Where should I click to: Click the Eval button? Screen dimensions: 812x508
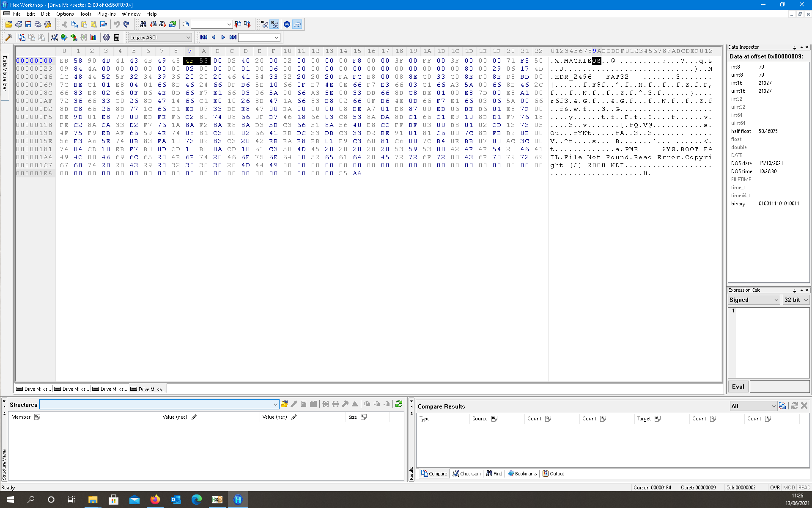(738, 387)
